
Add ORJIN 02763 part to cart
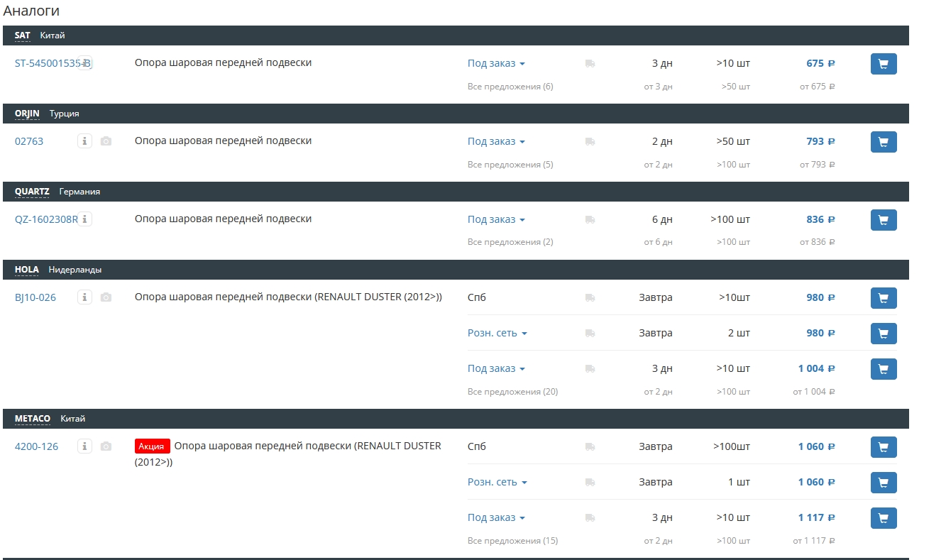click(884, 142)
